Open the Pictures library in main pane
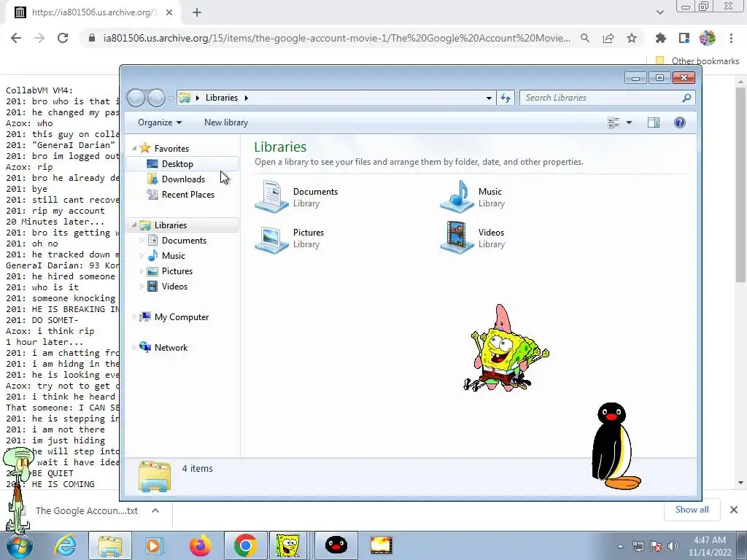This screenshot has height=560, width=747. point(290,238)
